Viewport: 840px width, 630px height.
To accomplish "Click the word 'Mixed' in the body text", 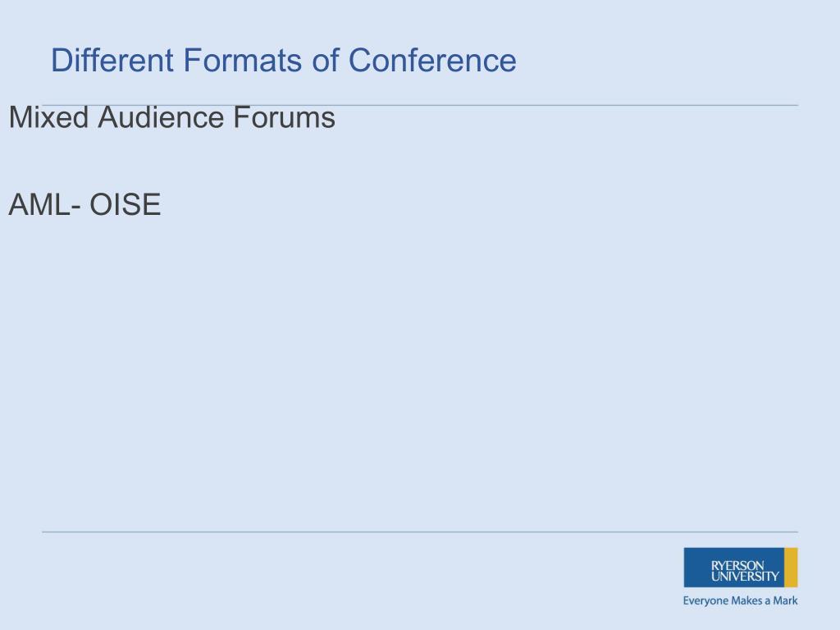I will pyautogui.click(x=48, y=117).
